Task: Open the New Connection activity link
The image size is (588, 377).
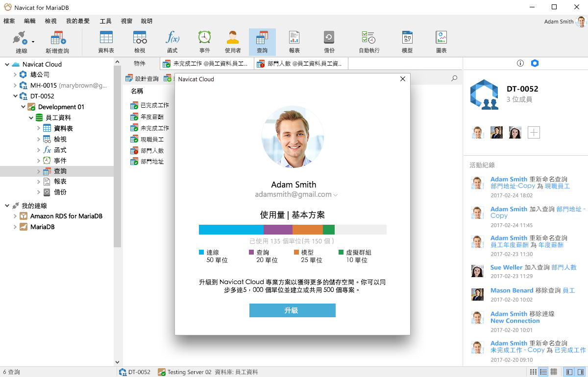Action: (x=515, y=321)
